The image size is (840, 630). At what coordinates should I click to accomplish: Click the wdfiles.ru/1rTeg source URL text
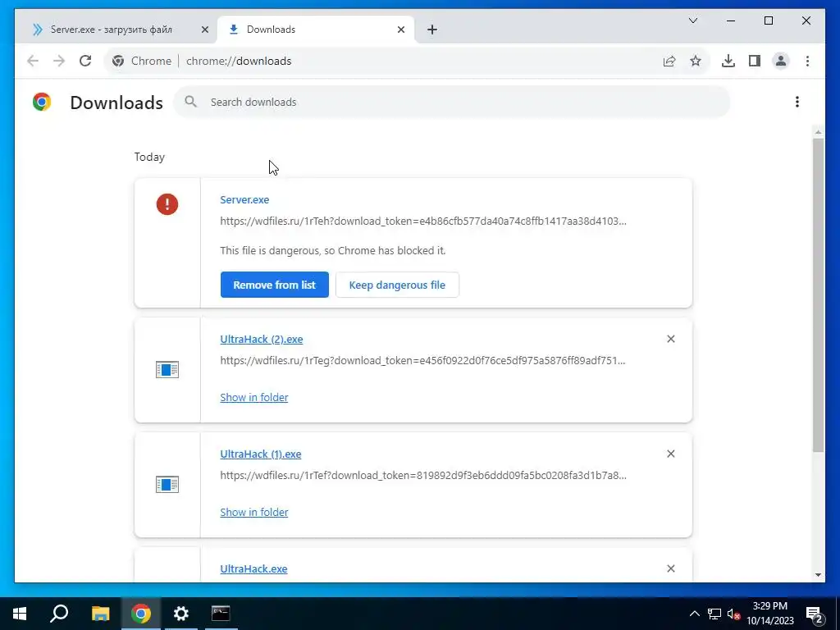click(422, 360)
